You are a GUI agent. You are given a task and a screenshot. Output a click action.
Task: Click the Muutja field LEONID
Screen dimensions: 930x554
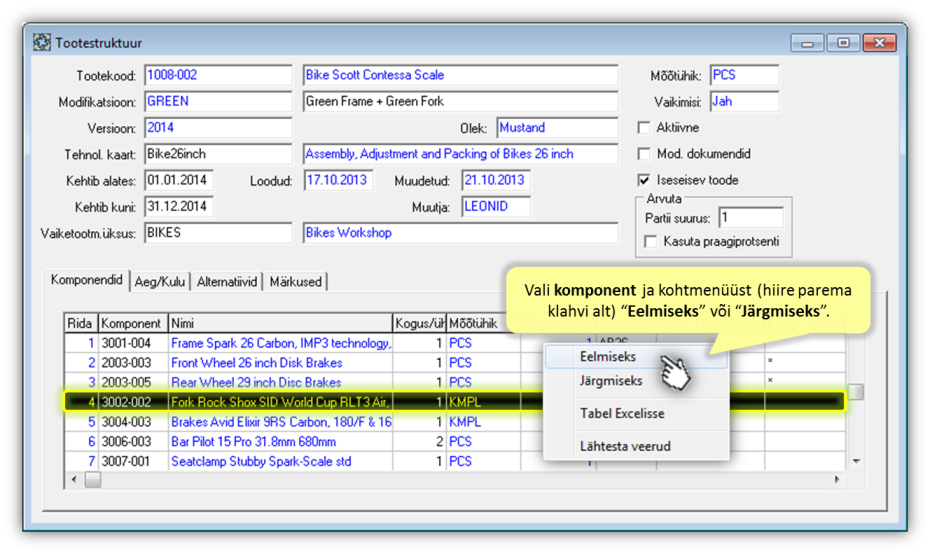coord(496,206)
